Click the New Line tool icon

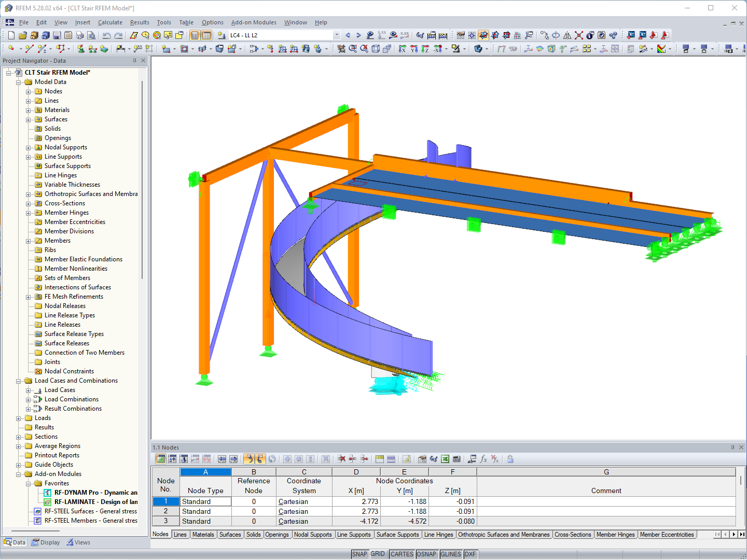29,49
